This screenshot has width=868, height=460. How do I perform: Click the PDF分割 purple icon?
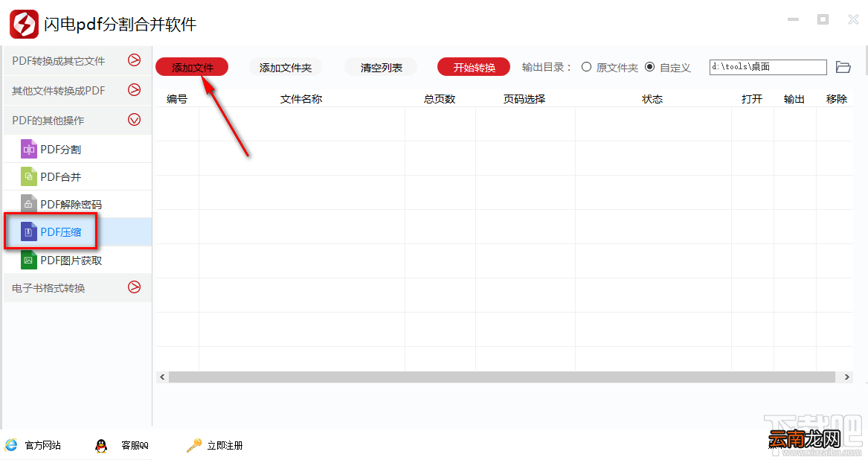tap(29, 149)
